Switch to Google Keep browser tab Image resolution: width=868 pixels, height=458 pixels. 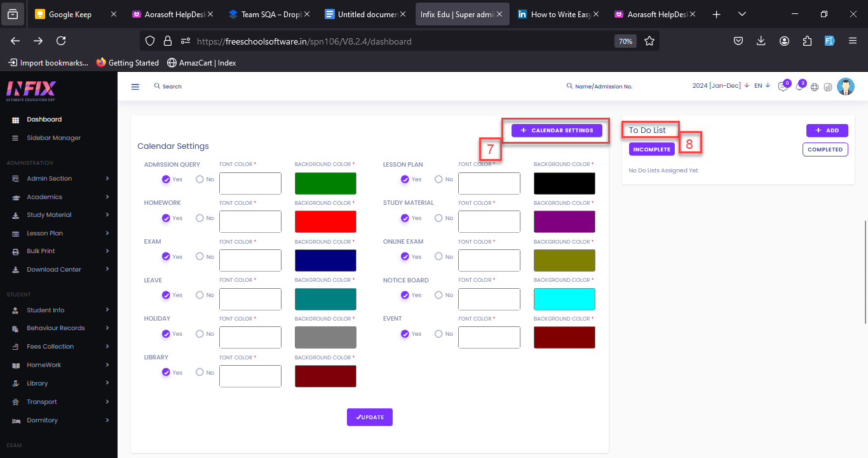pos(76,14)
